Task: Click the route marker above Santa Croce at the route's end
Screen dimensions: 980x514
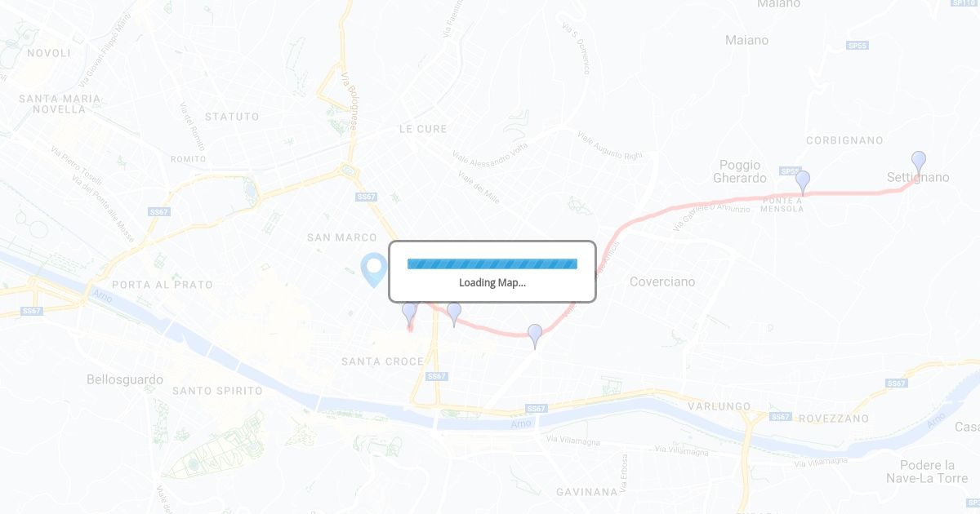Action: [x=409, y=314]
